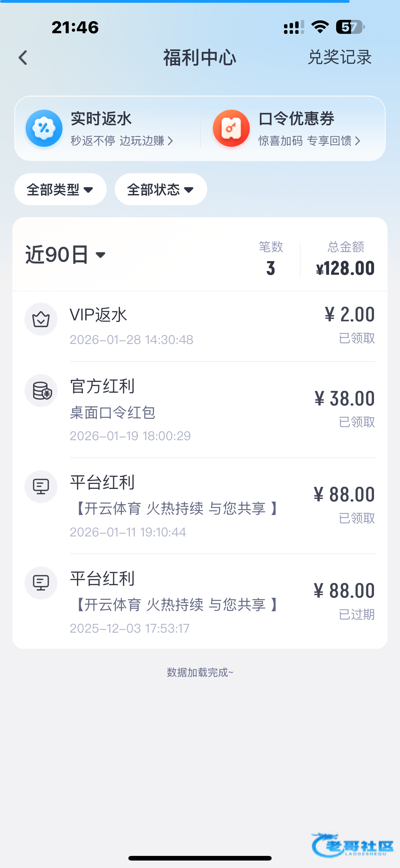This screenshot has width=400, height=868.
Task: Tap the blue percent rebate icon
Action: click(44, 129)
